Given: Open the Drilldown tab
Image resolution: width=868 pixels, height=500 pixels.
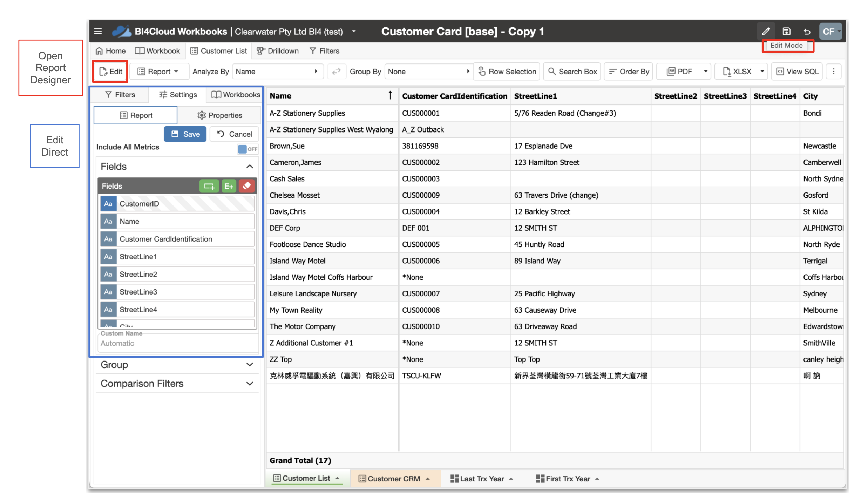Looking at the screenshot, I should [x=278, y=51].
